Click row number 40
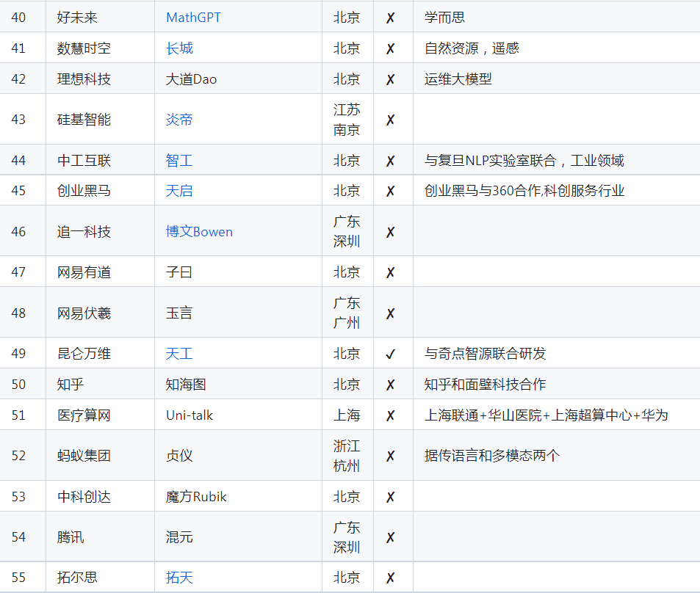The image size is (700, 593). pyautogui.click(x=18, y=18)
